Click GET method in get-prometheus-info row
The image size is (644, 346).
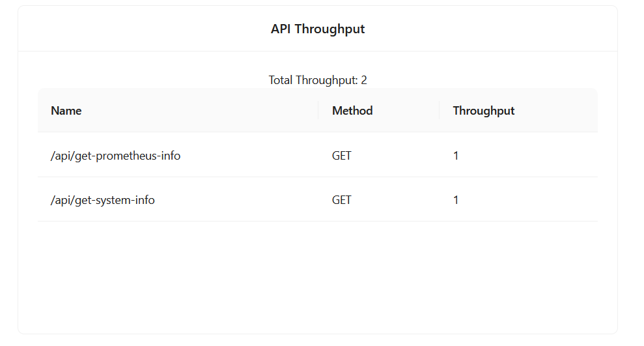[342, 156]
